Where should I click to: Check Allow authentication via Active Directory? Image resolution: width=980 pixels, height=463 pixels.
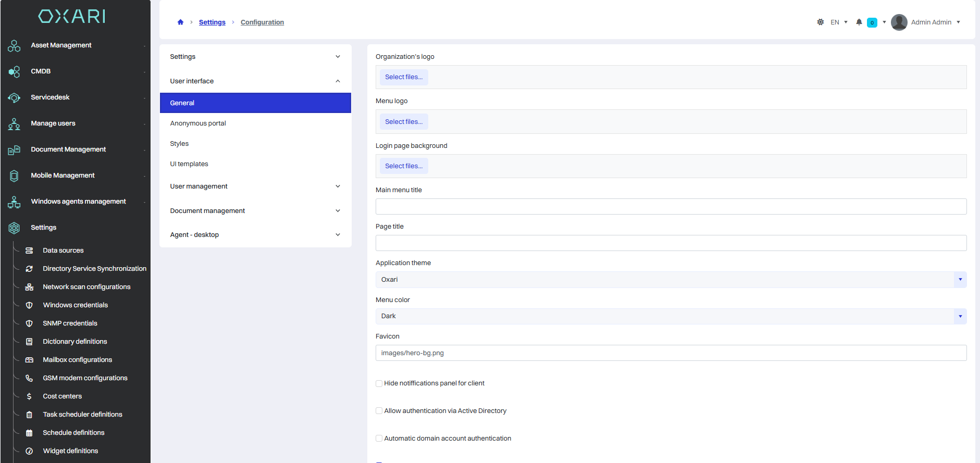pos(379,411)
